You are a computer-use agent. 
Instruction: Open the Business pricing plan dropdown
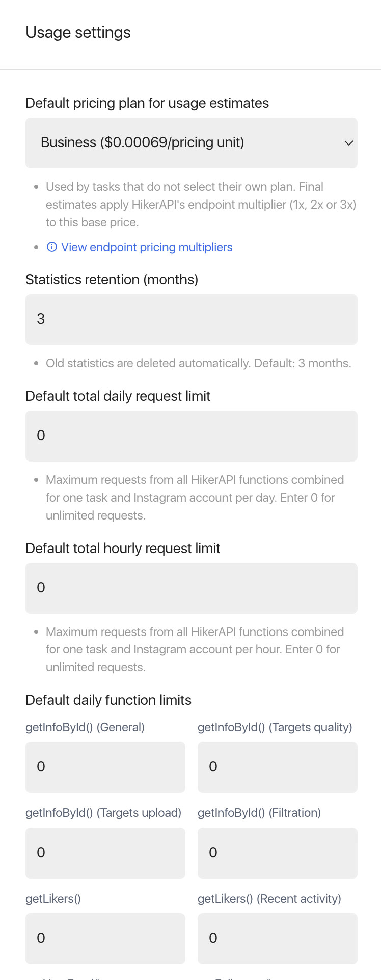(192, 143)
